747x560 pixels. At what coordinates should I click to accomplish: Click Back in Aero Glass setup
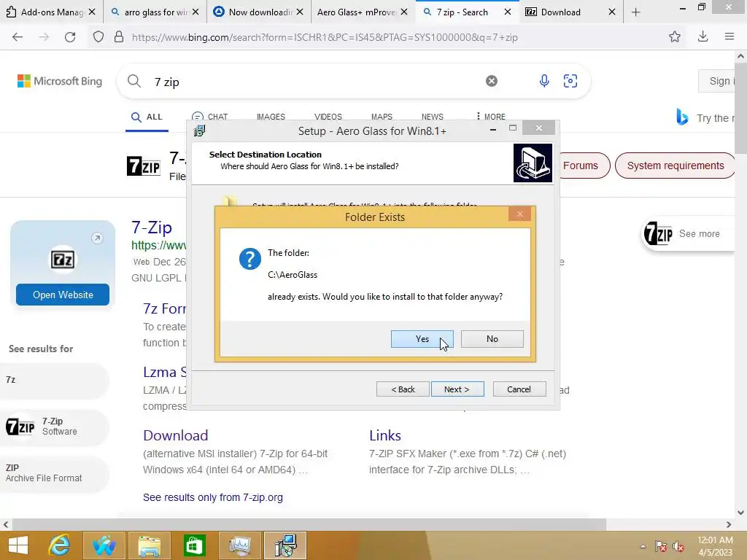[403, 389]
